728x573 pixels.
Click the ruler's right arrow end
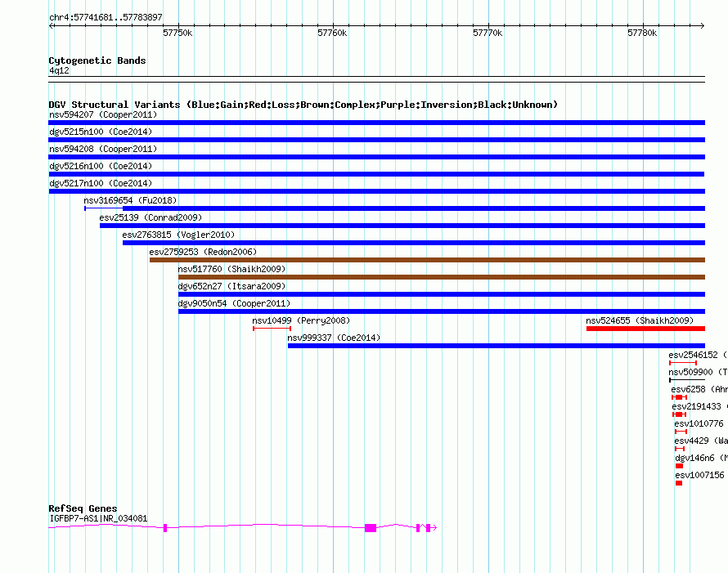(x=702, y=26)
